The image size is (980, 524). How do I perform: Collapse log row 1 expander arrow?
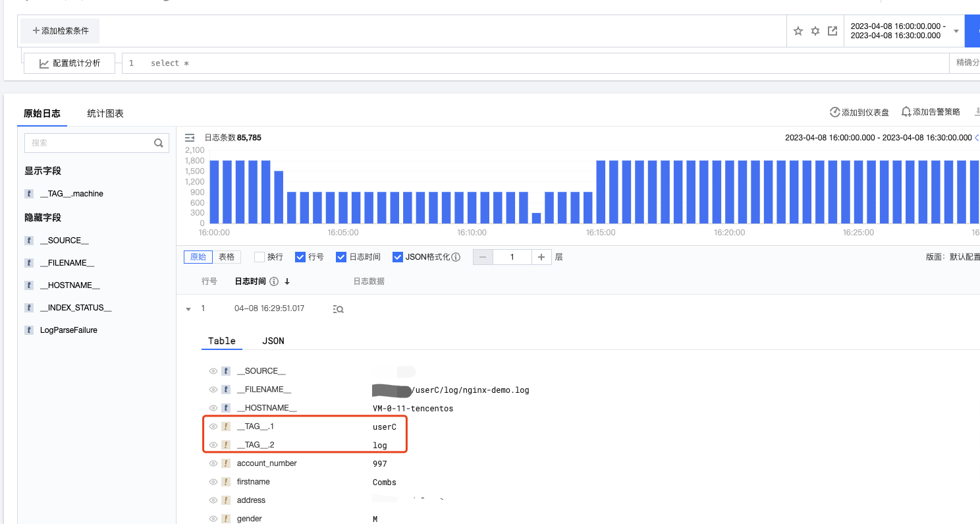pyautogui.click(x=188, y=308)
